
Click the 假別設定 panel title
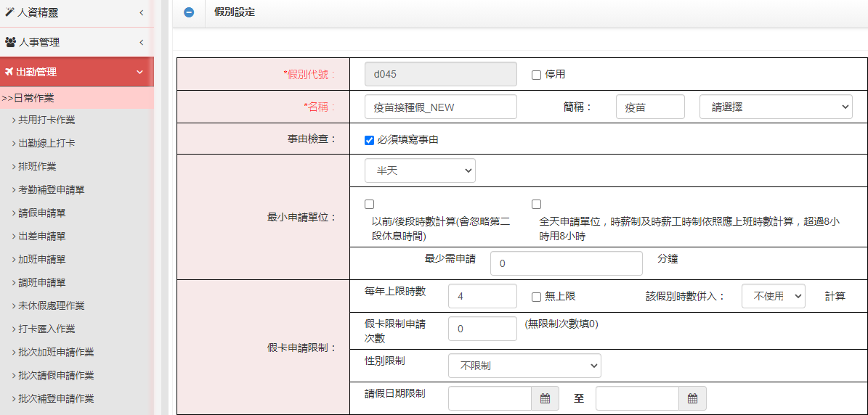[x=235, y=13]
